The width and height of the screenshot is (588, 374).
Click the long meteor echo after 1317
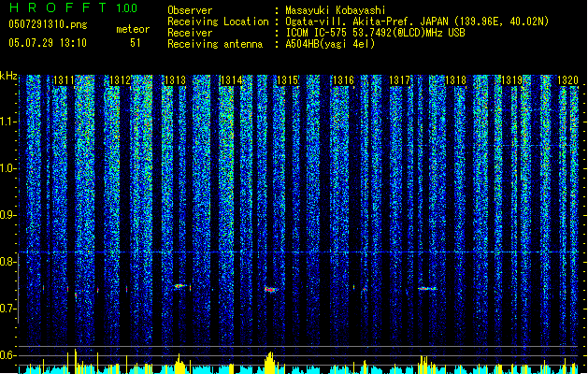(x=427, y=289)
